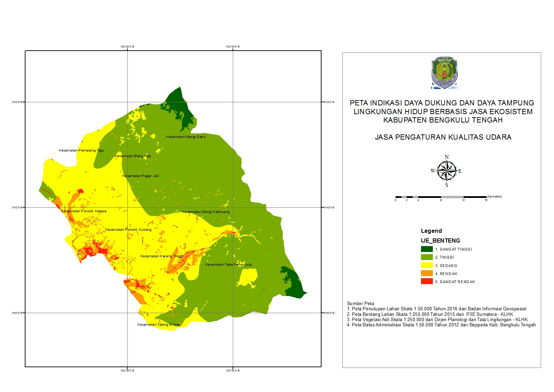Click the Sumber Peta heading text

(361, 303)
